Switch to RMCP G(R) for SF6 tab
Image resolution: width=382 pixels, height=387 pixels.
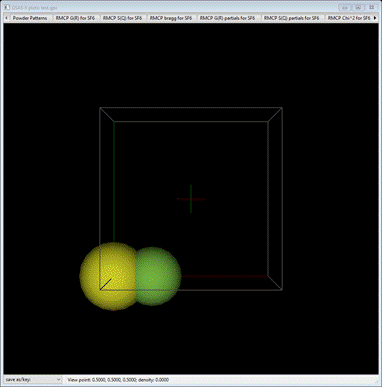point(75,18)
